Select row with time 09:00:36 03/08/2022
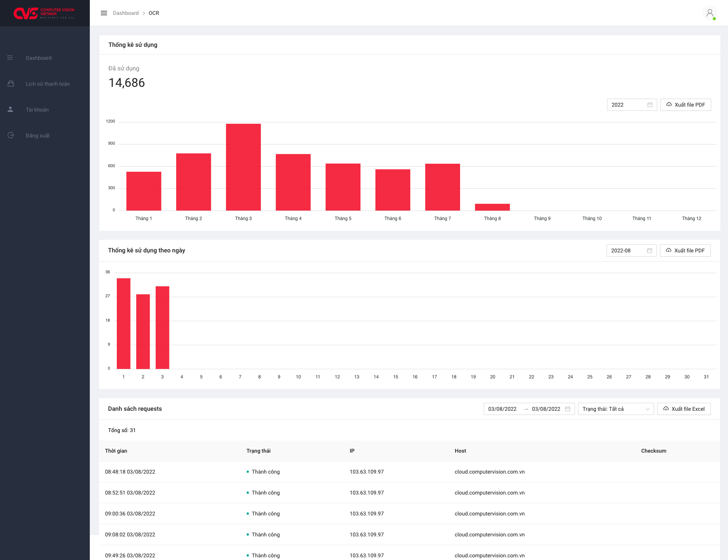This screenshot has height=560, width=728. [x=409, y=514]
